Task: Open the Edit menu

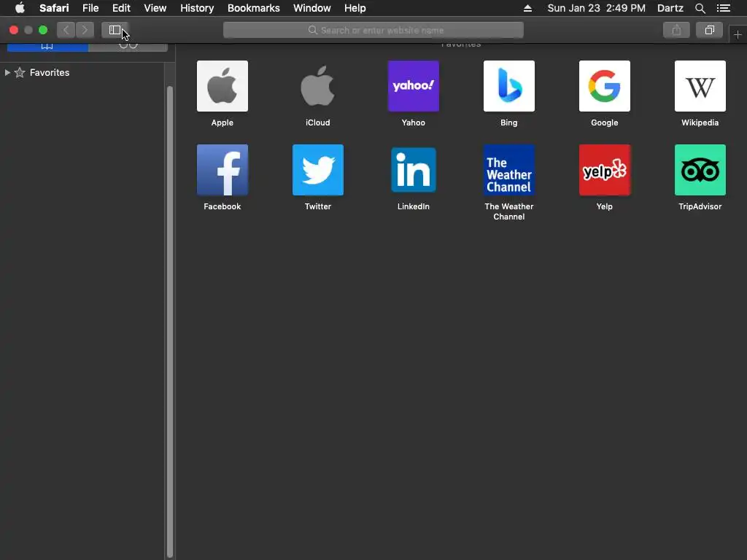Action: pos(121,8)
